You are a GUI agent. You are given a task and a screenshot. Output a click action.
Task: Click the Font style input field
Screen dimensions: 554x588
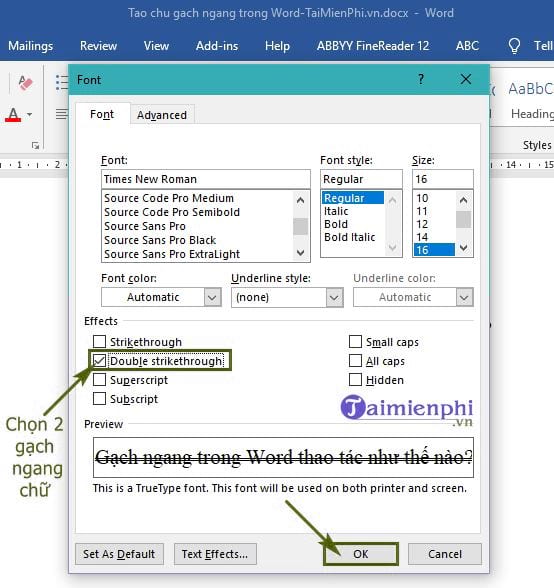[361, 179]
